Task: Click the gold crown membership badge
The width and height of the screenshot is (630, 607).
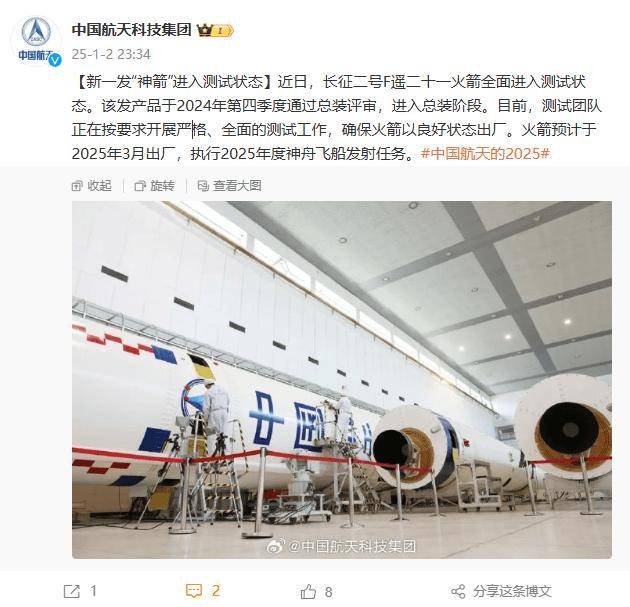Action: 215,31
